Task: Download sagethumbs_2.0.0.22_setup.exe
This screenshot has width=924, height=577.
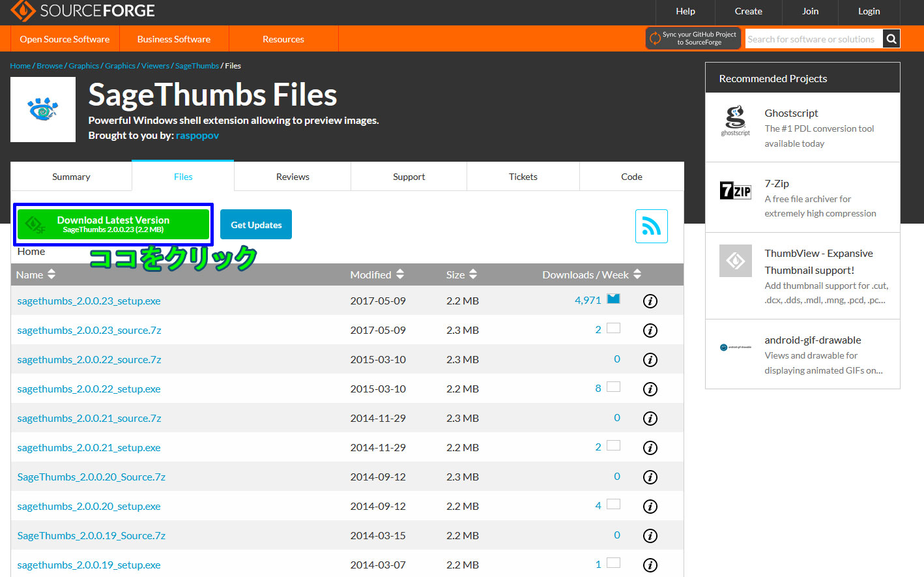Action: pos(89,389)
